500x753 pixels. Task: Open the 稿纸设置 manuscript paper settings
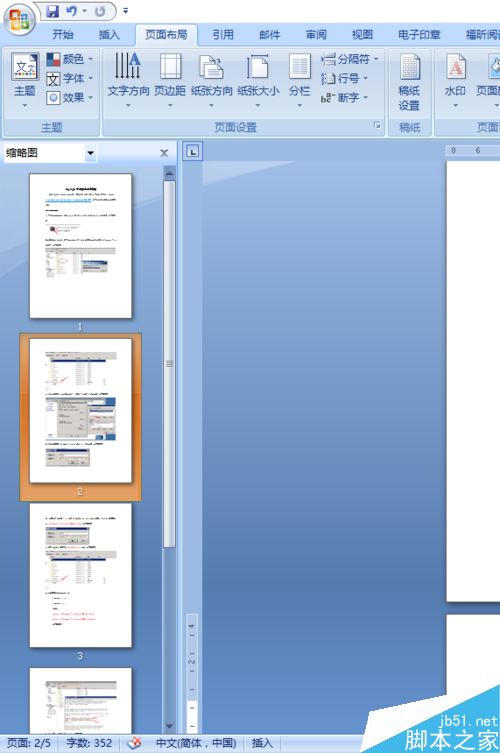[x=409, y=82]
